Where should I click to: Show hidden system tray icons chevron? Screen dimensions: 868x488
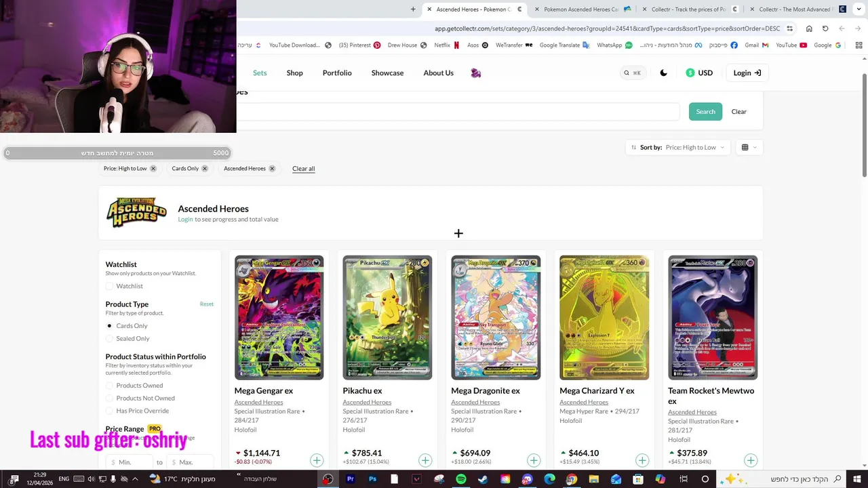135,479
